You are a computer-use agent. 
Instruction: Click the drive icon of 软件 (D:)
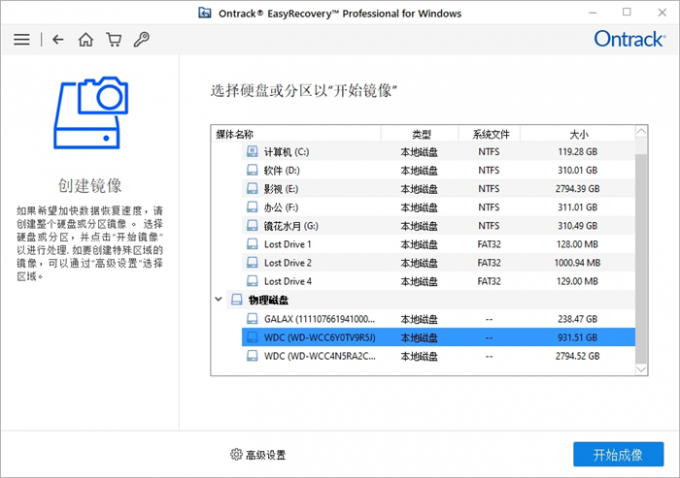click(252, 170)
